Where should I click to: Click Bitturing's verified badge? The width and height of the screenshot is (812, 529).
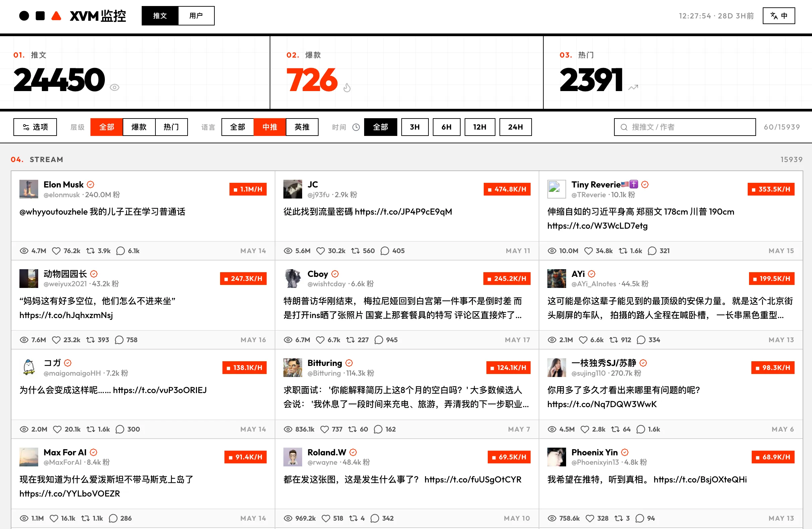point(349,363)
